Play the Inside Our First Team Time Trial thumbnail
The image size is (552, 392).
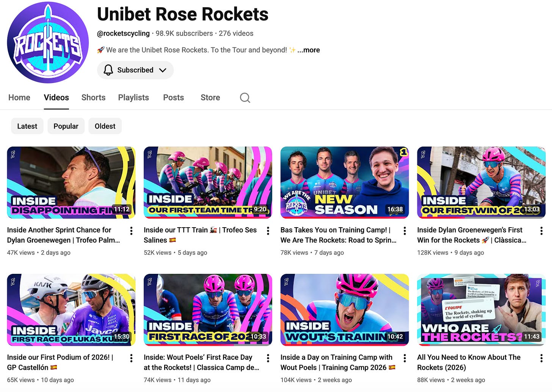pyautogui.click(x=208, y=183)
